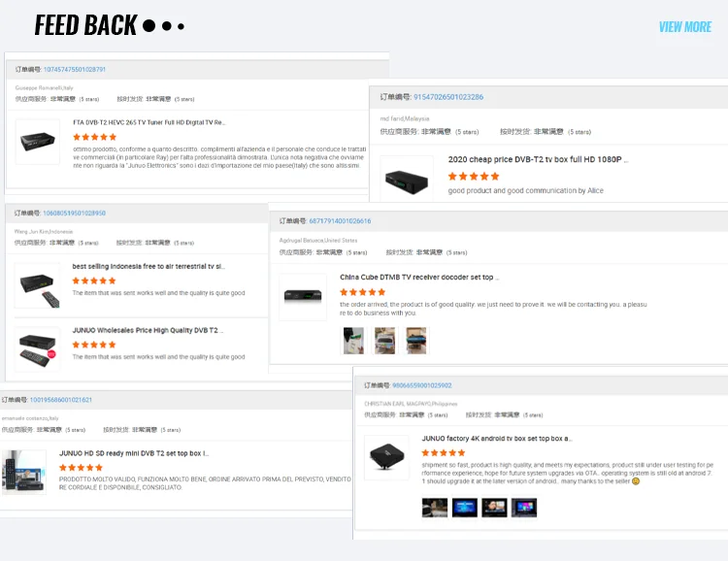Click the star rating on the 2020 cheap price review
Image resolution: width=728 pixels, height=561 pixels.
(474, 176)
